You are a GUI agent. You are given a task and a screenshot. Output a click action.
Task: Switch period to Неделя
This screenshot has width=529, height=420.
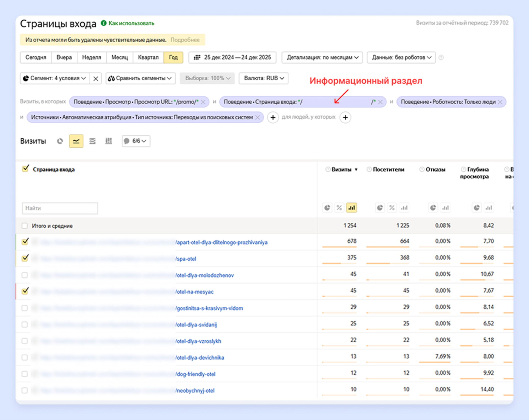coord(91,58)
